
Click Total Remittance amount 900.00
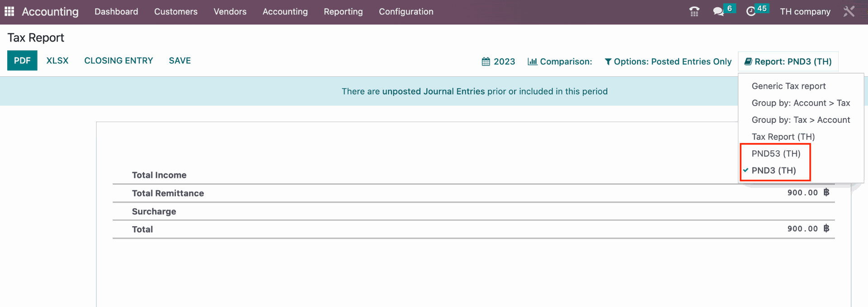(808, 192)
